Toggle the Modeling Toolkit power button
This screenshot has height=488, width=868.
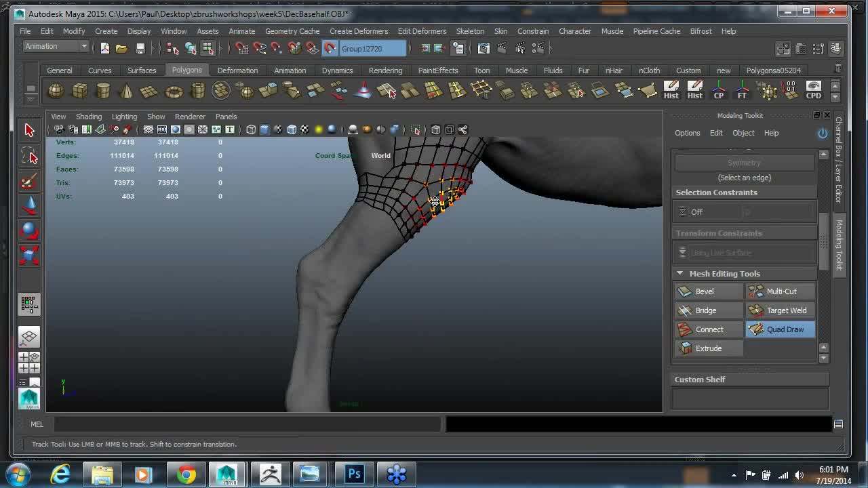(822, 133)
